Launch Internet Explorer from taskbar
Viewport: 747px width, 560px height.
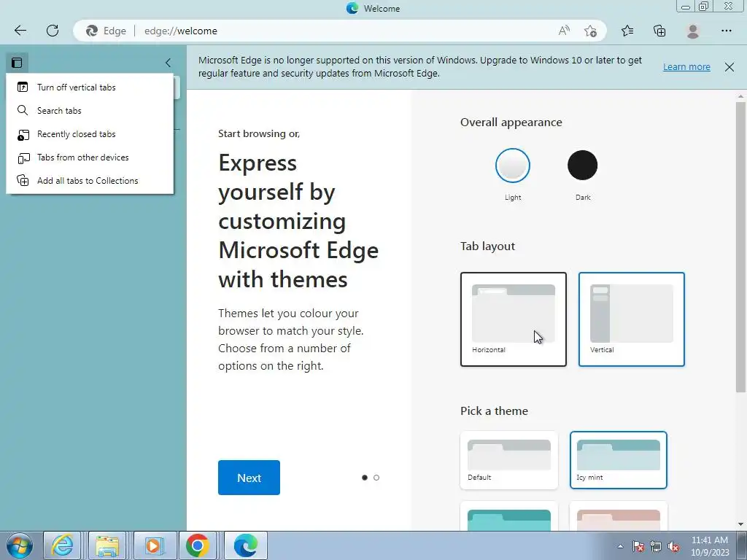click(63, 545)
